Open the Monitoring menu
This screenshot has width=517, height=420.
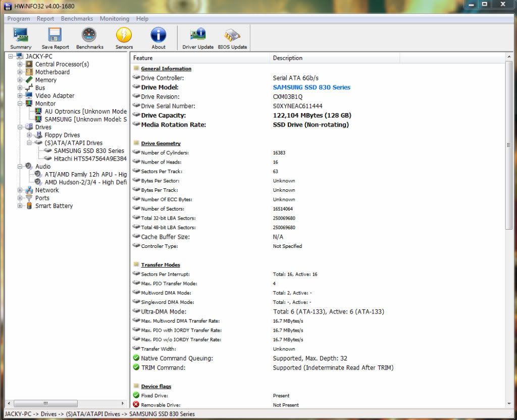[x=114, y=19]
